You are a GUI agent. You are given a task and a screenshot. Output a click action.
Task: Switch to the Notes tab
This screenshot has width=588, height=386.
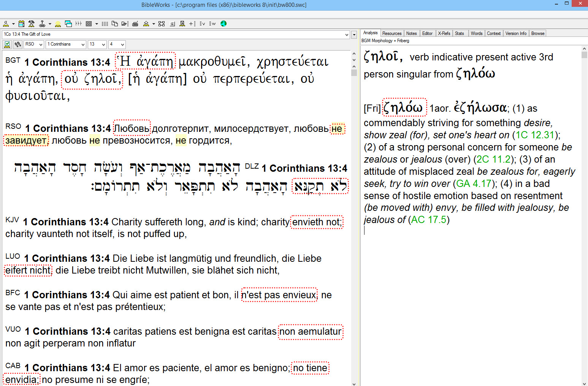click(412, 33)
